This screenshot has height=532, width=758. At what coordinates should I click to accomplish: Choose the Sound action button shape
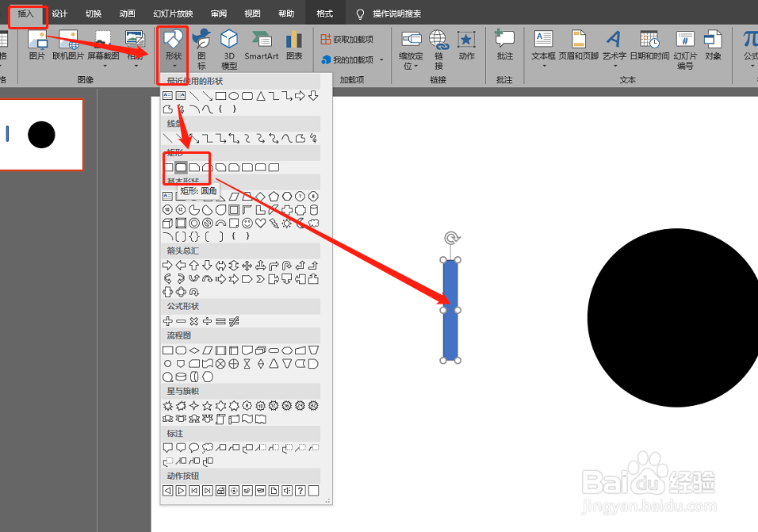coord(287,491)
